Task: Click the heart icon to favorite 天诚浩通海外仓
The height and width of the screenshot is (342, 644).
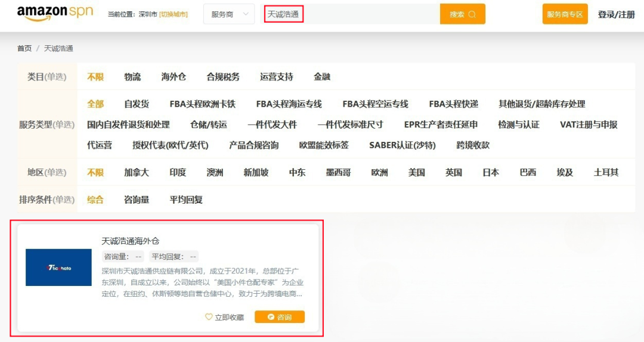Action: pos(209,317)
